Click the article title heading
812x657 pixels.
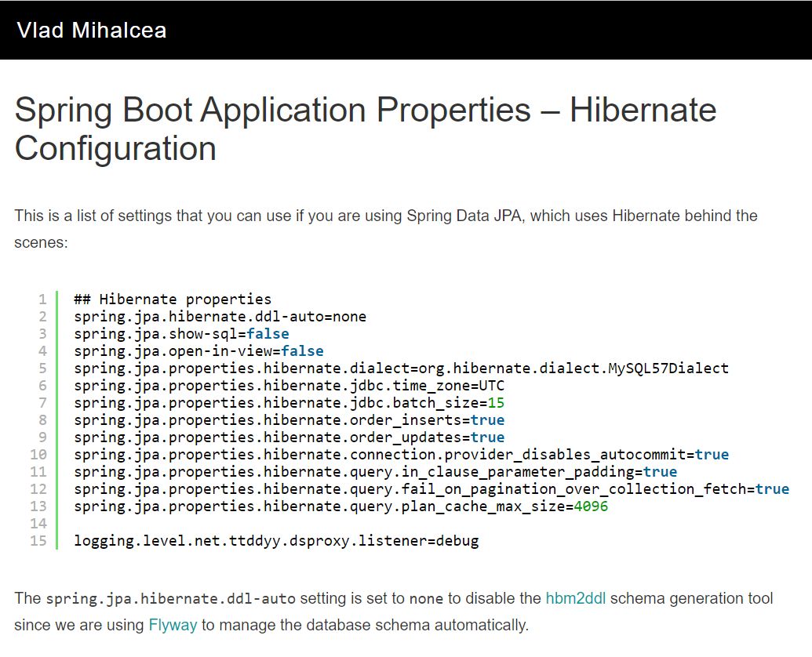click(x=365, y=129)
